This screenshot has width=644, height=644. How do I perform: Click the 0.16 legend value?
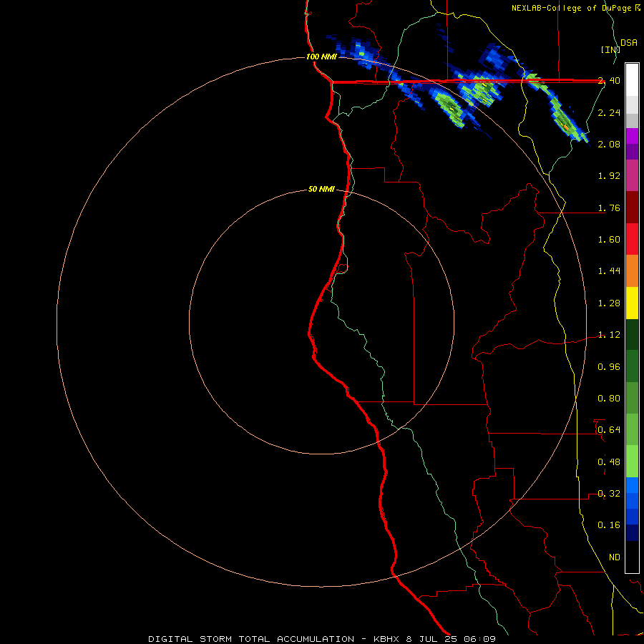click(x=609, y=525)
